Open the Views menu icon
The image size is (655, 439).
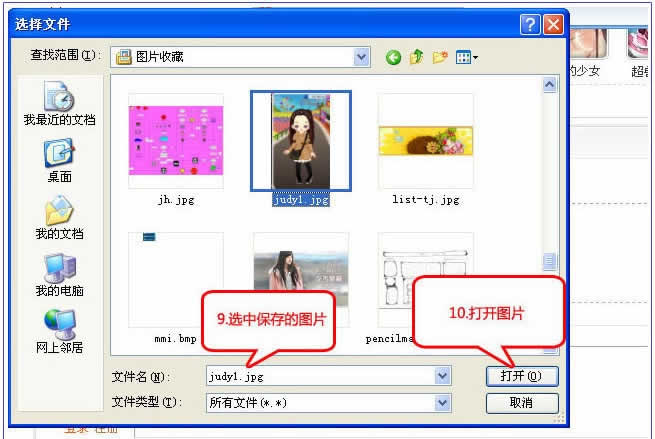point(467,57)
